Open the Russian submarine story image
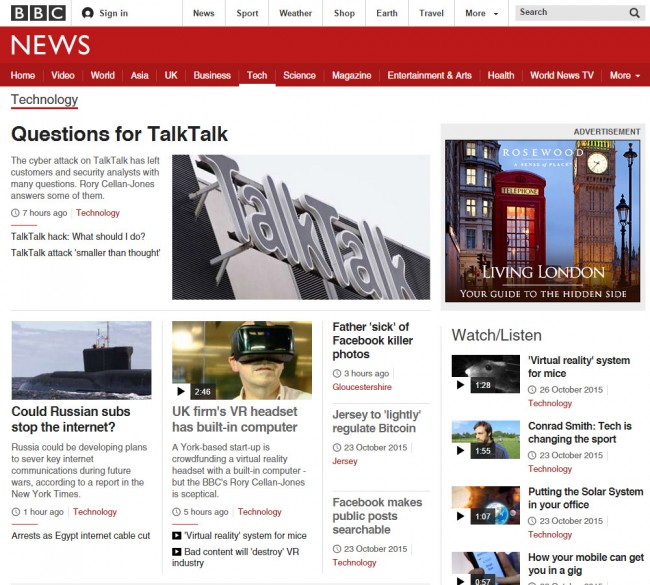The height and width of the screenshot is (585, 650). tap(81, 360)
